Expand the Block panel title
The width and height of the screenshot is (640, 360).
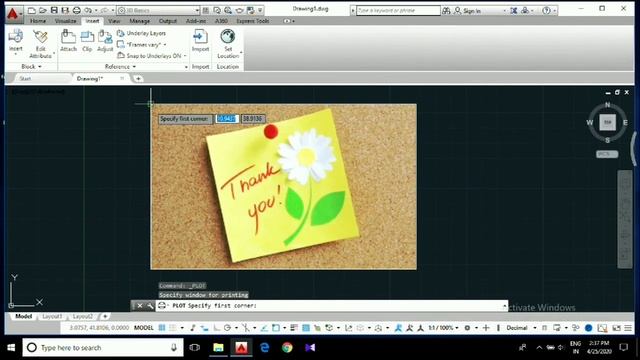coord(31,67)
